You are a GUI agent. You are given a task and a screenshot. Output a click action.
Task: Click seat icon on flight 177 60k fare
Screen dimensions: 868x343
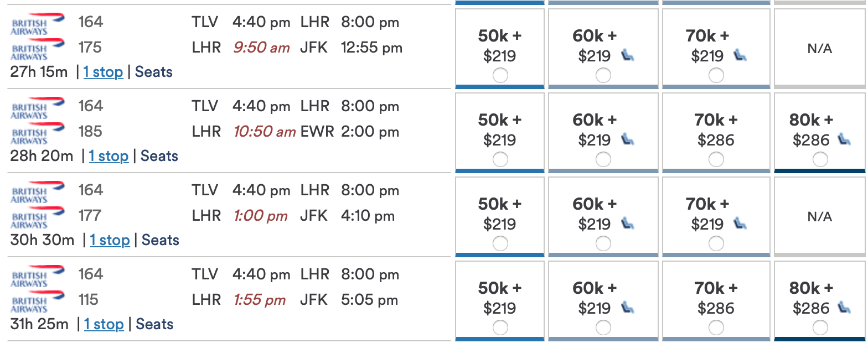click(x=627, y=224)
